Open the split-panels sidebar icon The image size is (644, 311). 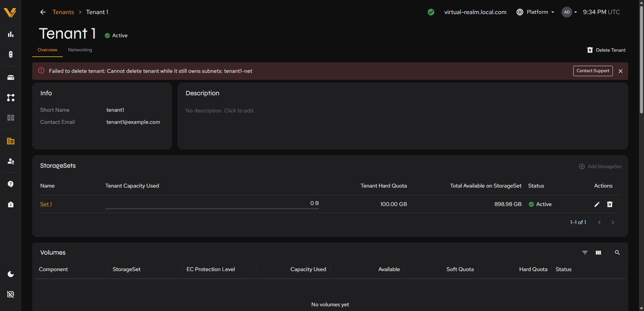click(11, 118)
